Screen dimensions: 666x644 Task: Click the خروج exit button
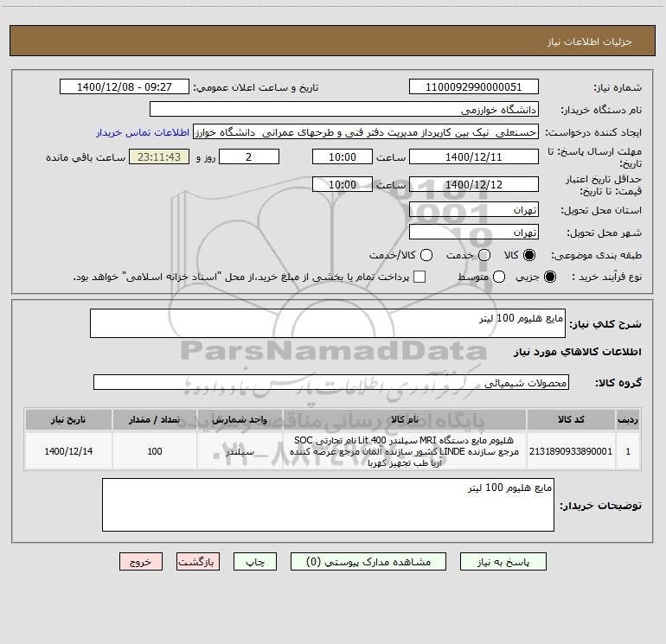pyautogui.click(x=141, y=562)
